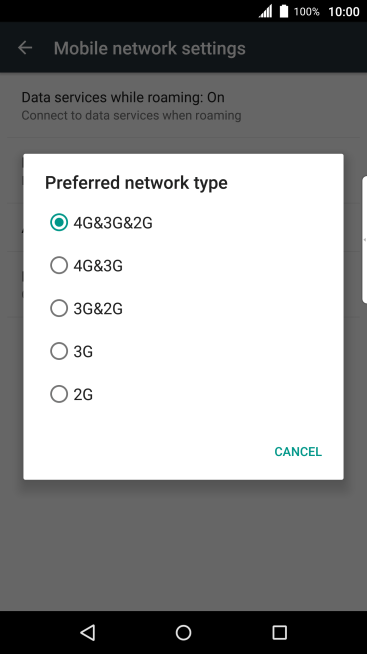Image resolution: width=367 pixels, height=654 pixels.
Task: Tap the Data services while roaming setting
Action: (184, 105)
